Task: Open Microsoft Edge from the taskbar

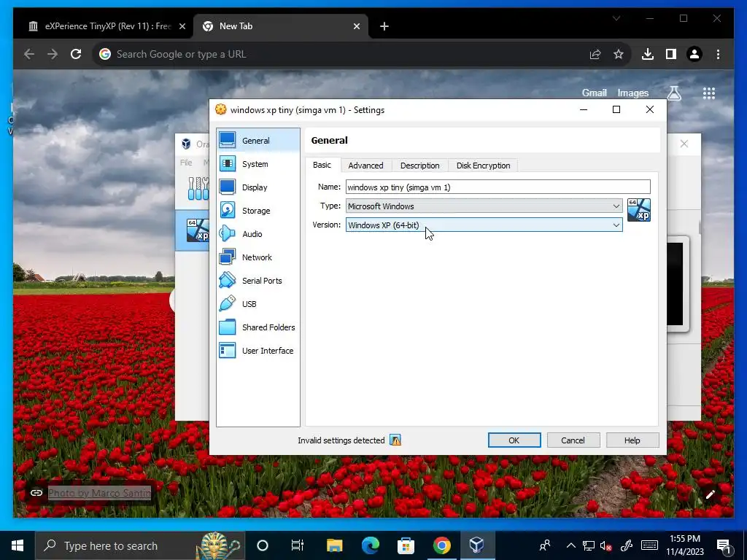Action: (370, 545)
